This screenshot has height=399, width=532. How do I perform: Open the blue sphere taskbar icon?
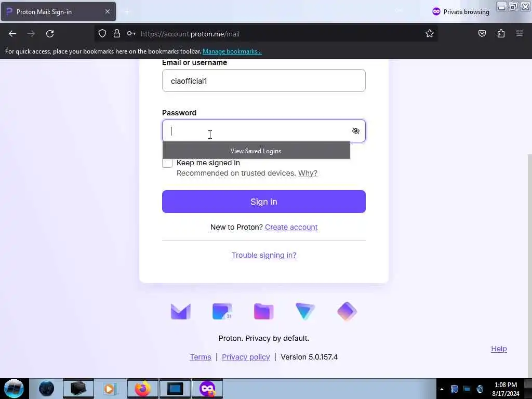[46, 389]
